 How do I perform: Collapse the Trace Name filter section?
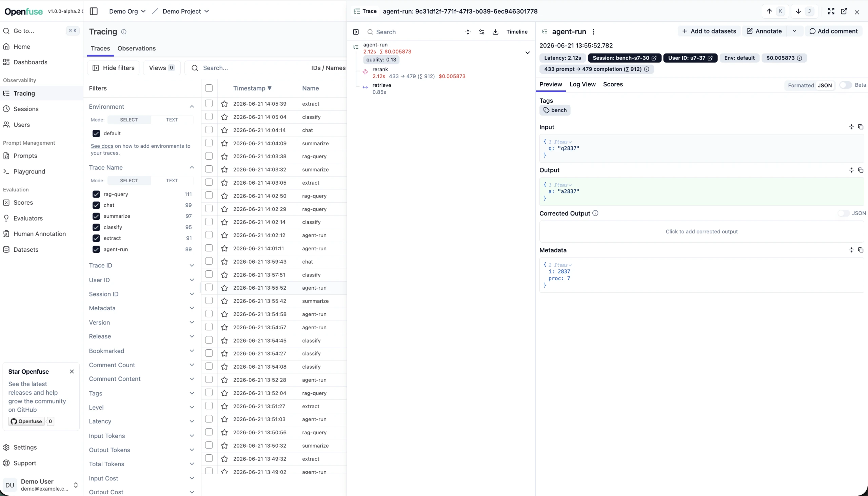[192, 168]
